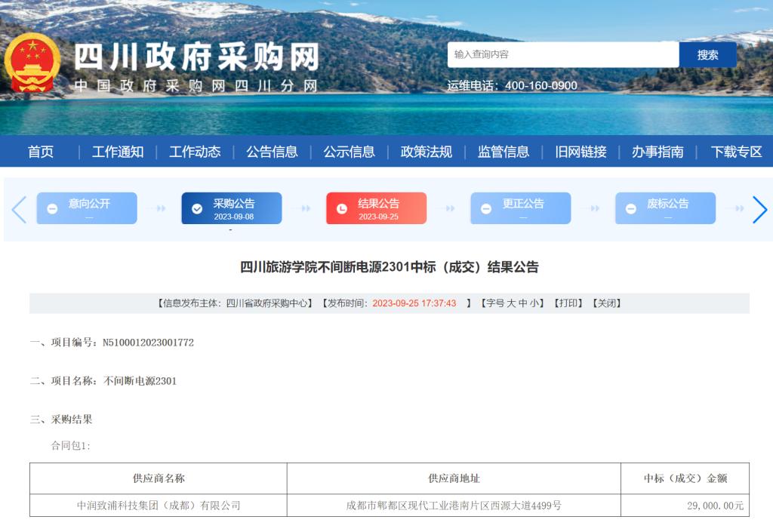Open the 监管信息 menu item
Viewport: 773px width, 532px height.
point(504,152)
